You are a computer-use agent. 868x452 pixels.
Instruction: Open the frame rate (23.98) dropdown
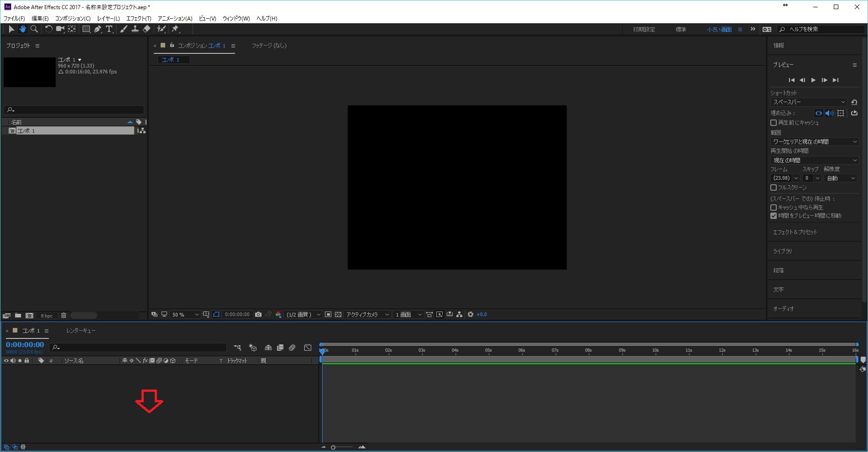785,178
